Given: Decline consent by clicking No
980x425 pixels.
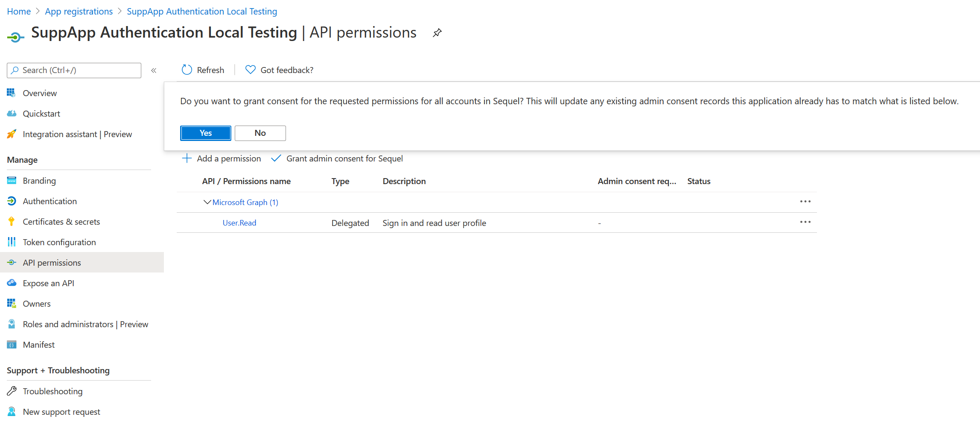Looking at the screenshot, I should (260, 133).
